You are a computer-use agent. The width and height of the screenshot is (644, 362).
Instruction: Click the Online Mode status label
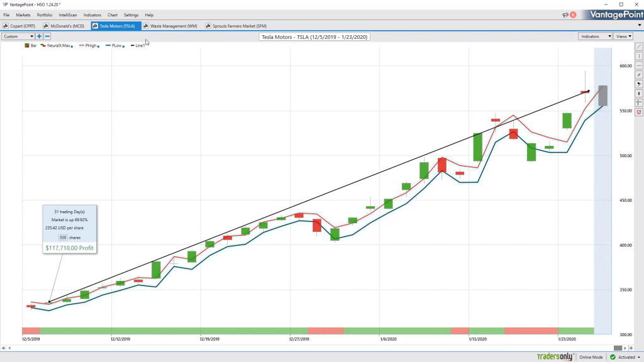click(591, 358)
